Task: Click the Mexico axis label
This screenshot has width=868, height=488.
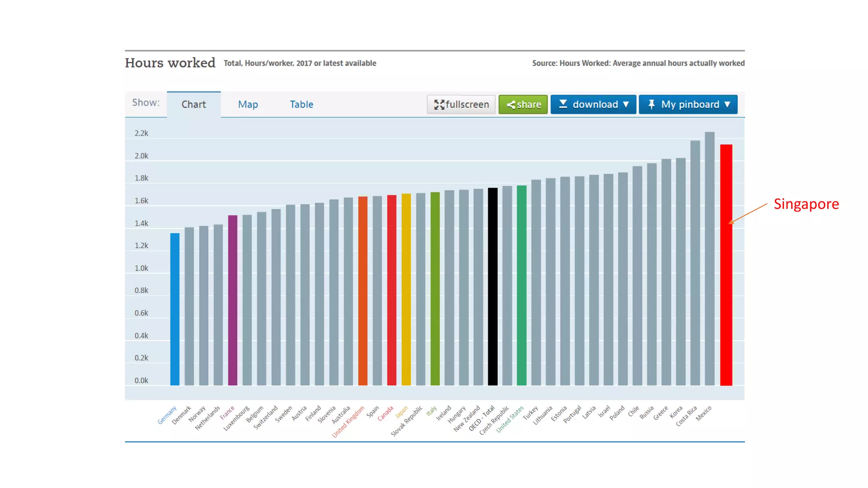Action: [704, 413]
